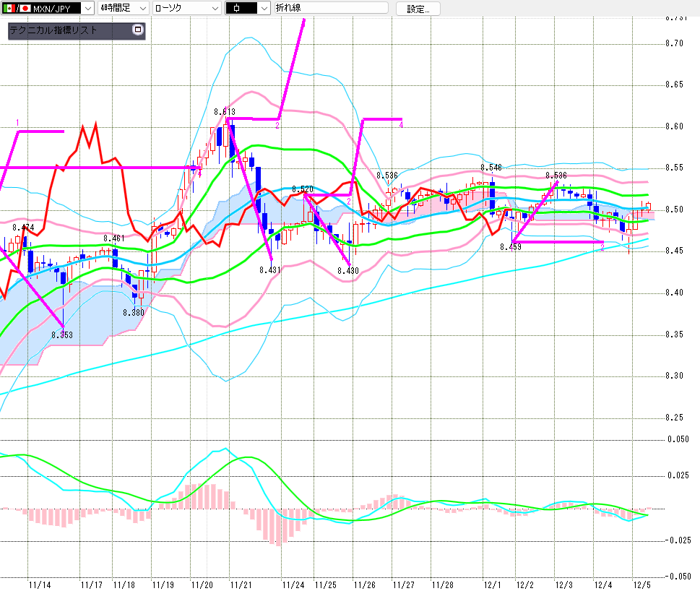
Task: Click the Japan flag icon
Action: [x=25, y=9]
